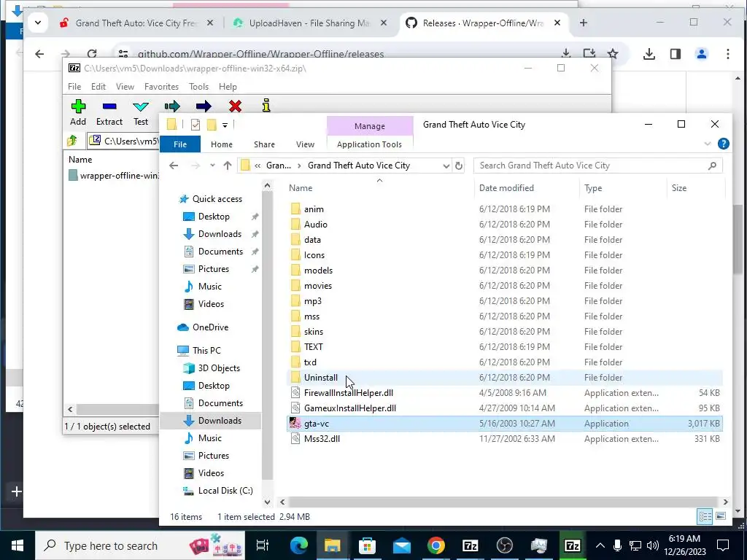Close the UploadHaven tab
This screenshot has height=560, width=747.
click(x=384, y=23)
